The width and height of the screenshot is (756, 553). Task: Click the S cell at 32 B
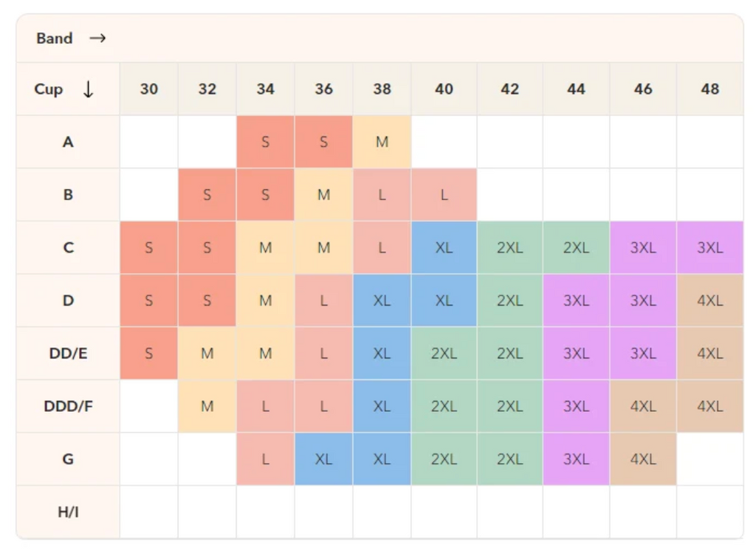click(207, 195)
